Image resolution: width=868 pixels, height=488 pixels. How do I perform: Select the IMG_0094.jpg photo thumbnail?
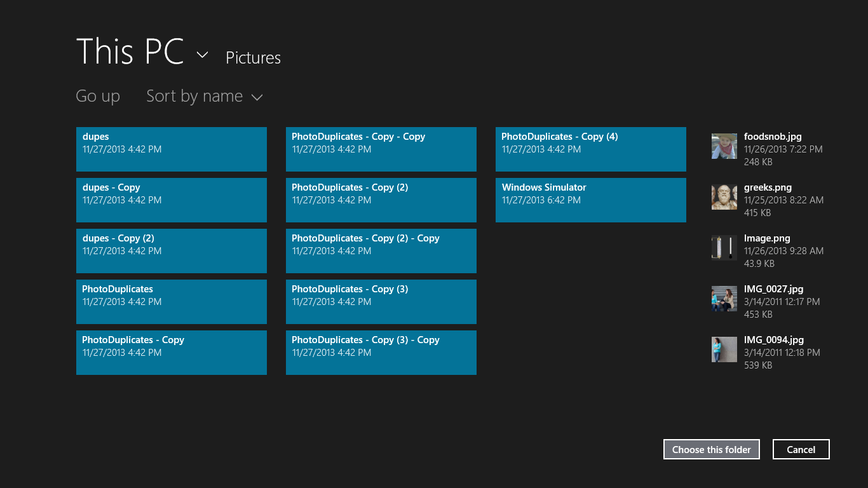pyautogui.click(x=724, y=349)
